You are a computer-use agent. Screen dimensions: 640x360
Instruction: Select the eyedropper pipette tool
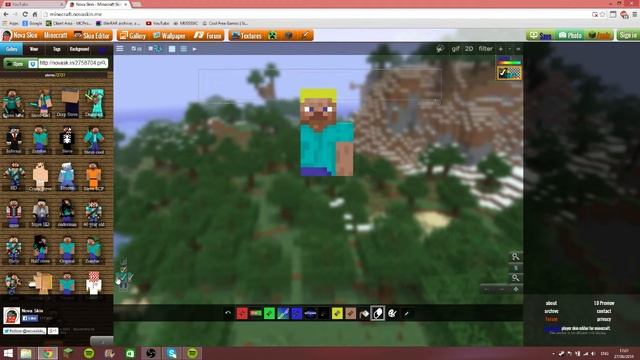(x=406, y=313)
